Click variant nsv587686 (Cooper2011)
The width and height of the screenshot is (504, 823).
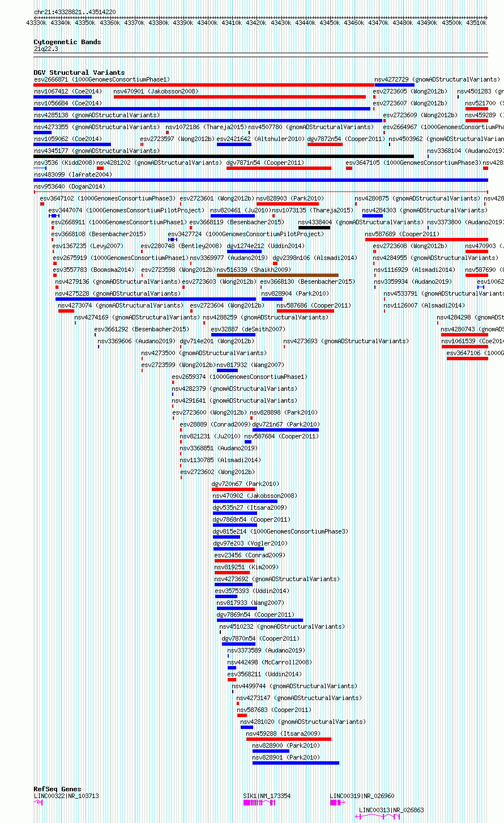(x=314, y=305)
